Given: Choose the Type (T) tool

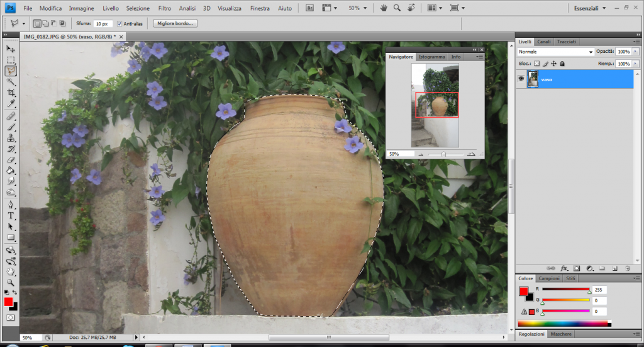Looking at the screenshot, I should [x=11, y=215].
